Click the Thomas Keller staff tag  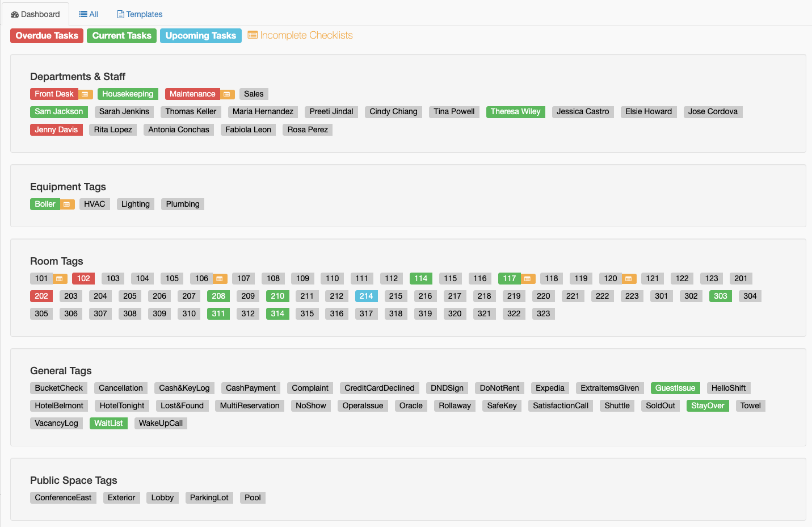click(191, 112)
